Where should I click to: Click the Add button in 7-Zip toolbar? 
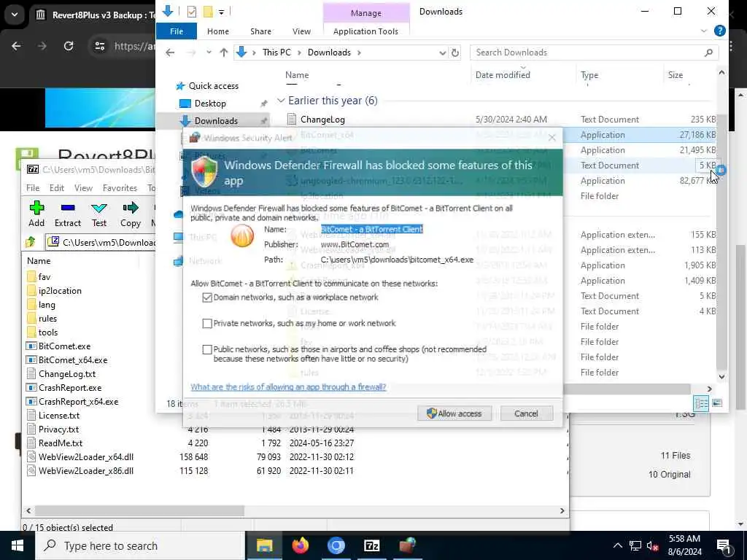pos(36,214)
